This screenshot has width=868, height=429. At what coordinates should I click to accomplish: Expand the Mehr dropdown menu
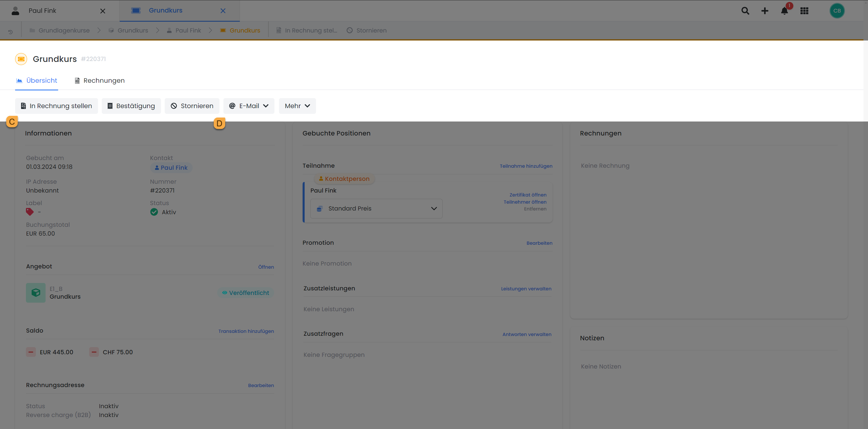coord(297,106)
